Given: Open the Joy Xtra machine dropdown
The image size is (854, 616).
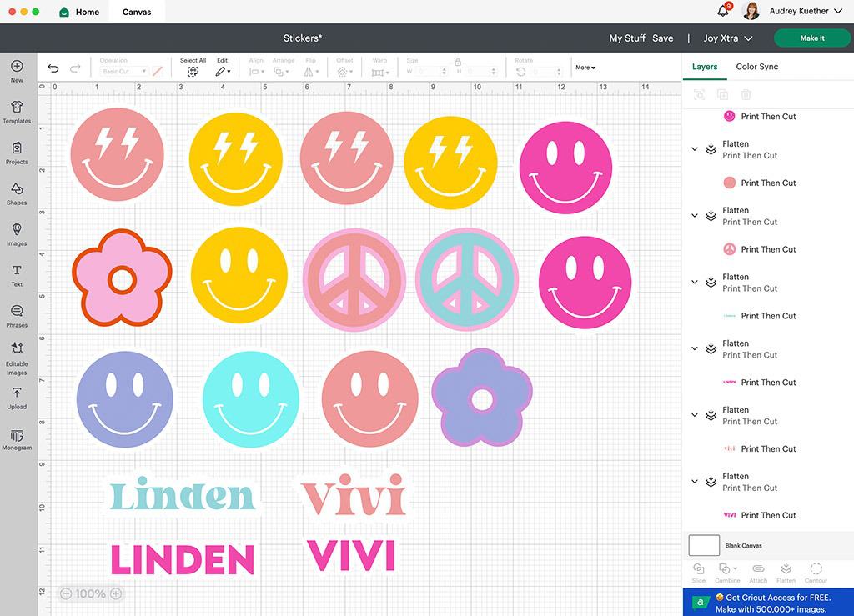Looking at the screenshot, I should click(727, 38).
